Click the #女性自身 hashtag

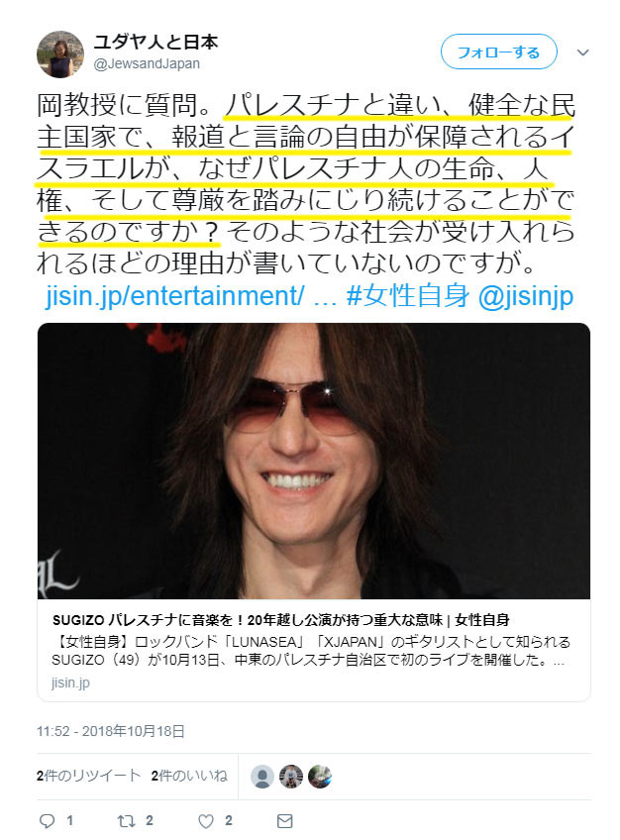coord(408,295)
